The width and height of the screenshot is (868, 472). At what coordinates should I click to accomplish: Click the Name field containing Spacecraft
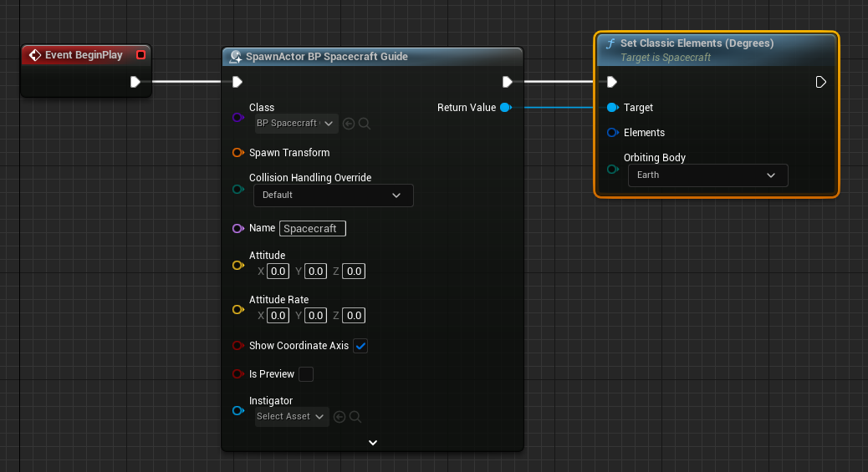point(313,229)
